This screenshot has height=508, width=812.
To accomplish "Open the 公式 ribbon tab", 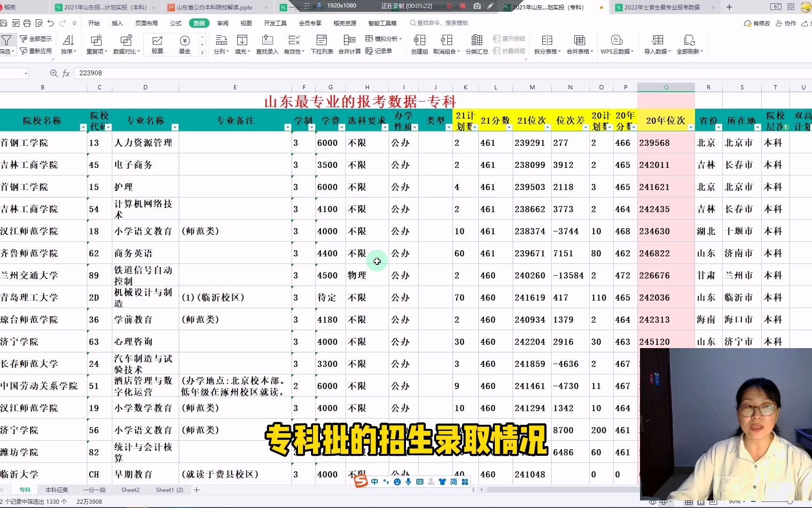I will (x=176, y=23).
